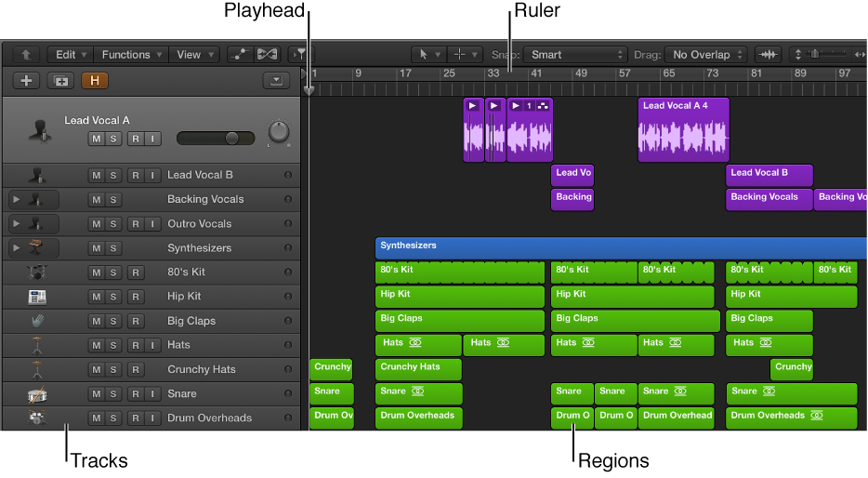Open the track header options dropdown button
The height and width of the screenshot is (478, 868).
276,81
